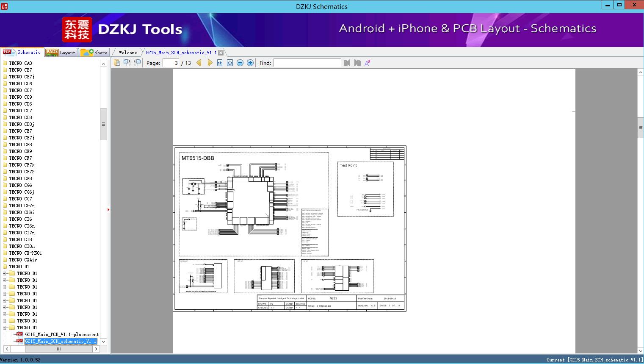Select the TECNO CI7n folder
The height and width of the screenshot is (364, 644).
[x=22, y=233]
